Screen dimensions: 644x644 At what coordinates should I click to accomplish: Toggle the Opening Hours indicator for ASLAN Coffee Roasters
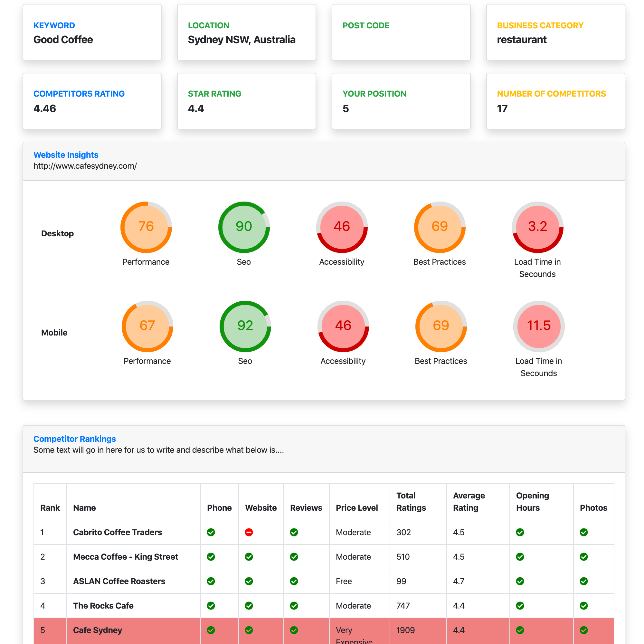click(x=520, y=581)
